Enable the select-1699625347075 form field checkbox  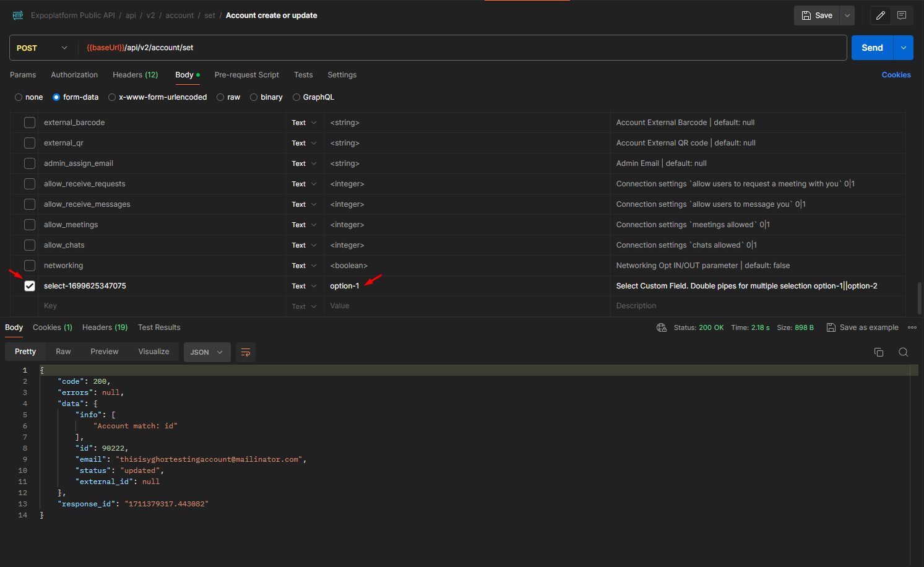pos(29,286)
